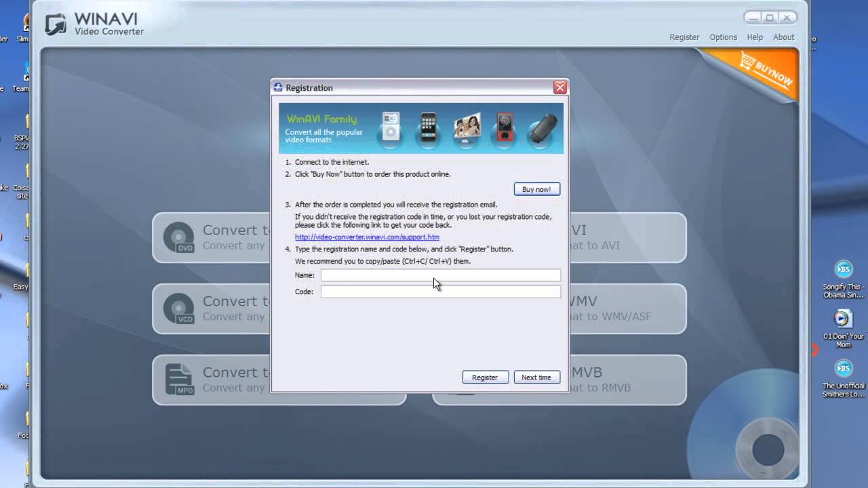Click the Register button in the dialog
The height and width of the screenshot is (488, 868).
[x=485, y=378]
